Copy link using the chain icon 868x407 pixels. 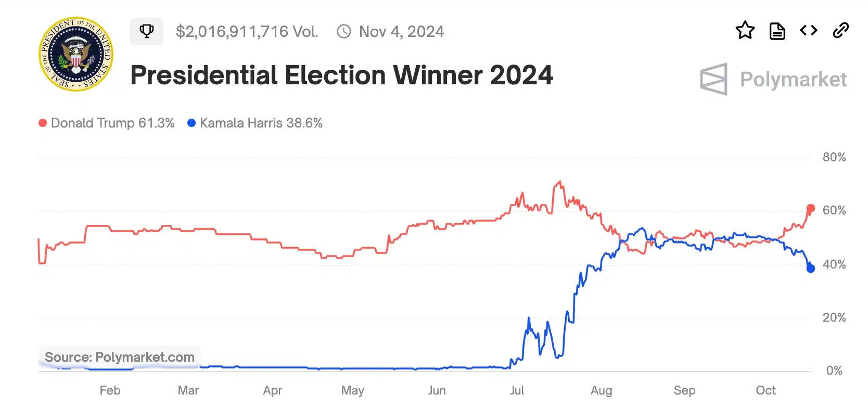click(x=840, y=31)
